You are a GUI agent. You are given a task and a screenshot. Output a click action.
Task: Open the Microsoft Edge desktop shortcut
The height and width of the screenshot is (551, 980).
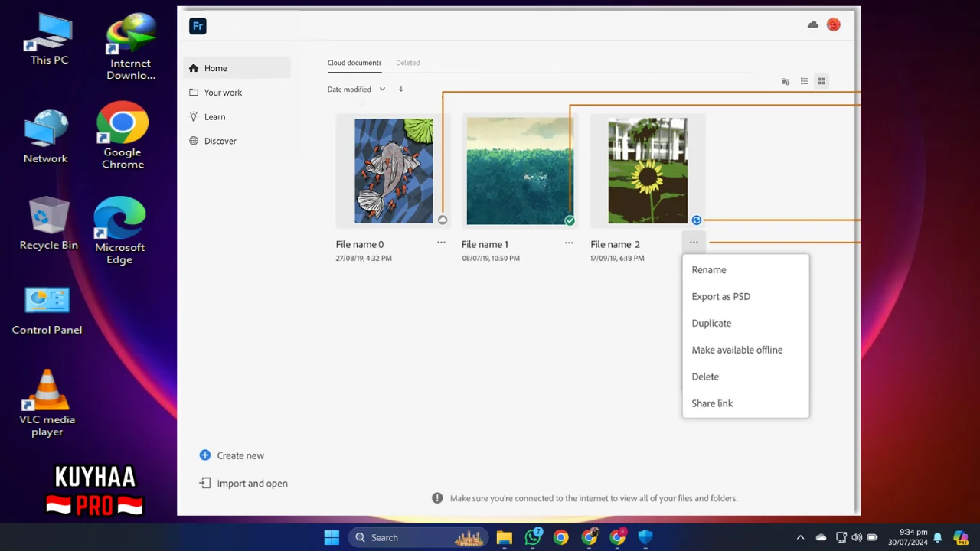[119, 231]
